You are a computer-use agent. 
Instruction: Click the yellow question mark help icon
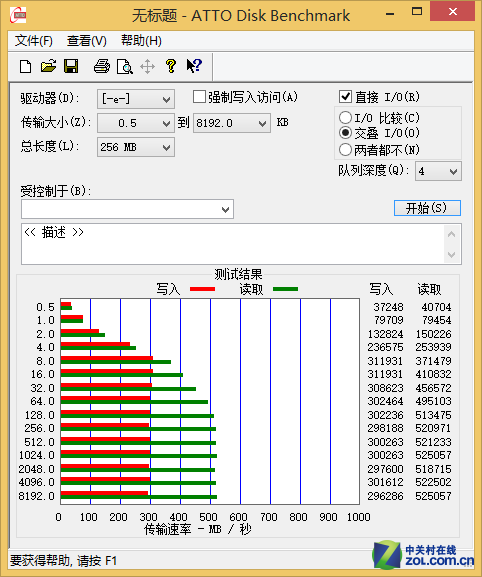click(x=171, y=66)
